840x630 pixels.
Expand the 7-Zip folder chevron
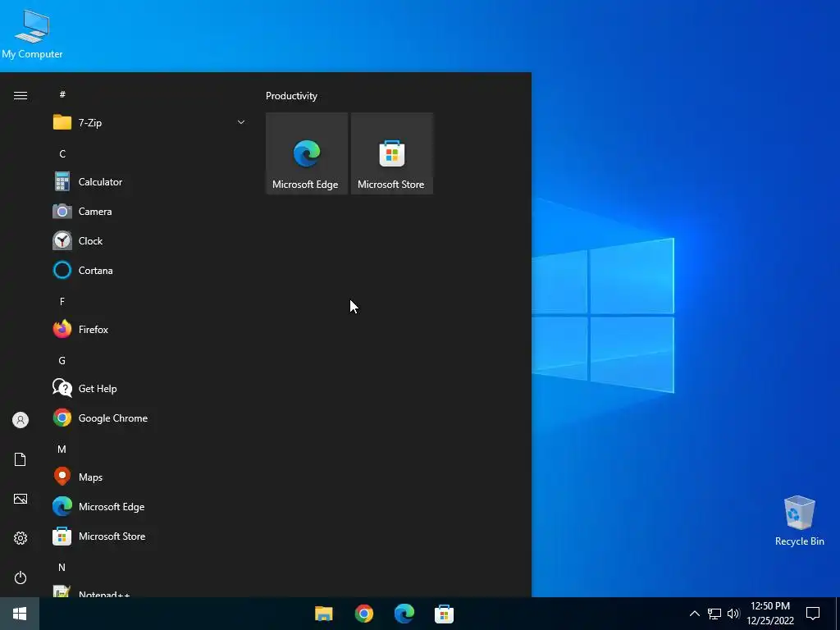241,123
